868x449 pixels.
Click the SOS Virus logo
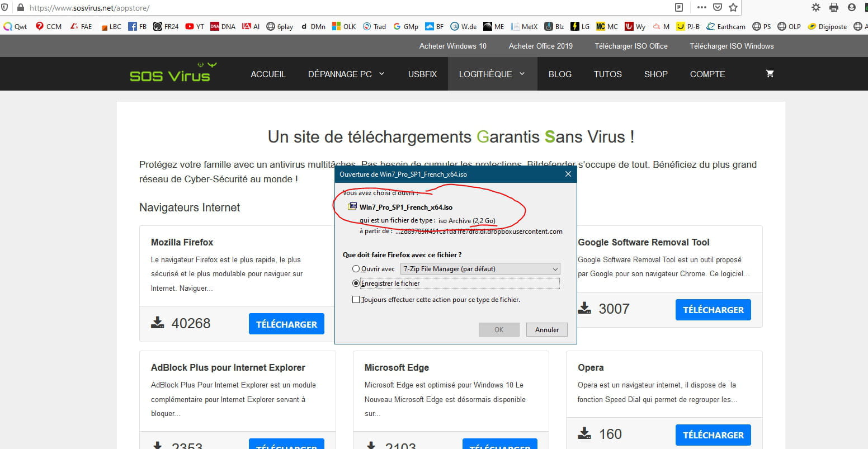click(x=173, y=73)
